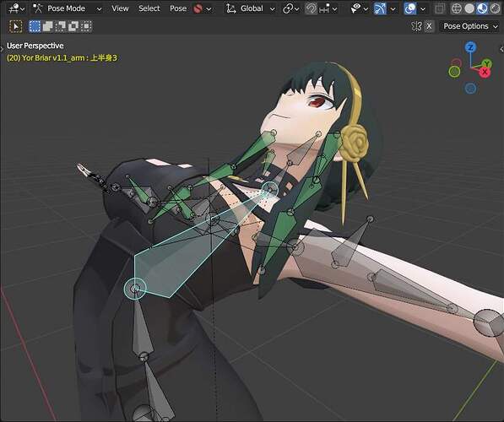The height and width of the screenshot is (422, 504).
Task: Choose Subtract Selection mode icon
Action: point(61,26)
